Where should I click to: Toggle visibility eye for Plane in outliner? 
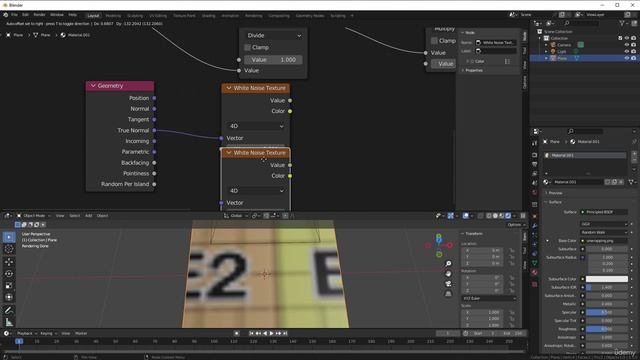[x=627, y=58]
